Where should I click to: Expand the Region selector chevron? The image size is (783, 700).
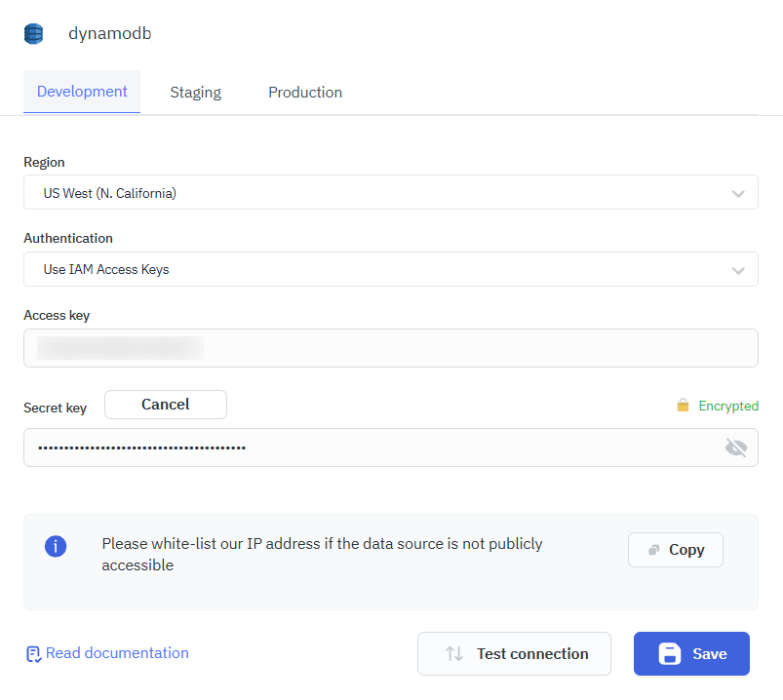point(738,192)
